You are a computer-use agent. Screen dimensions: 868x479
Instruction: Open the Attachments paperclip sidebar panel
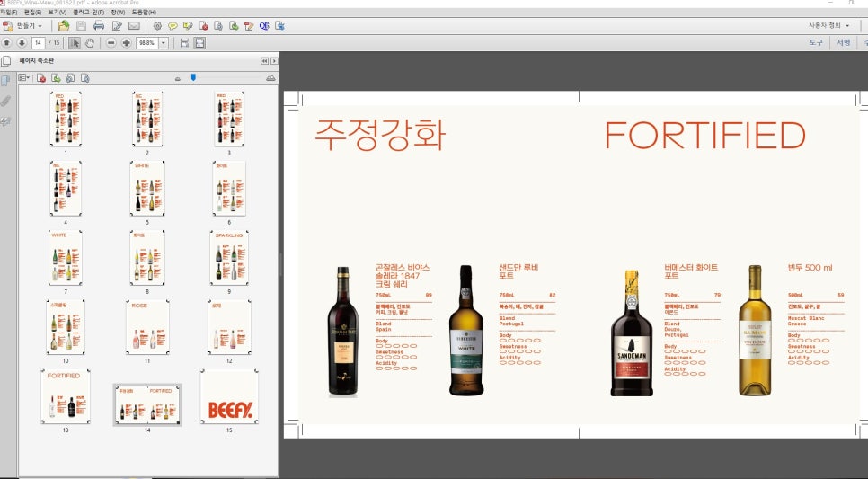click(5, 101)
